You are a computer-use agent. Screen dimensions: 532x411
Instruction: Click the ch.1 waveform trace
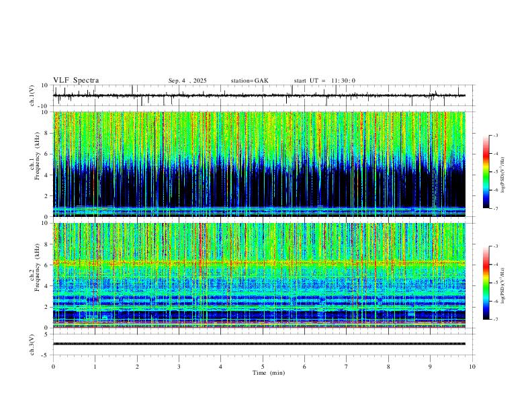tap(259, 95)
